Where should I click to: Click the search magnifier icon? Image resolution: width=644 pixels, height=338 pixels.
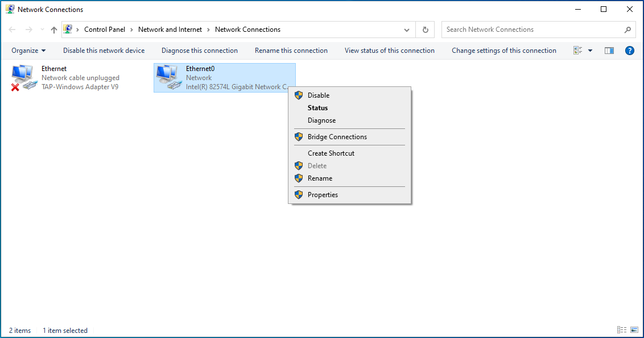tap(628, 29)
